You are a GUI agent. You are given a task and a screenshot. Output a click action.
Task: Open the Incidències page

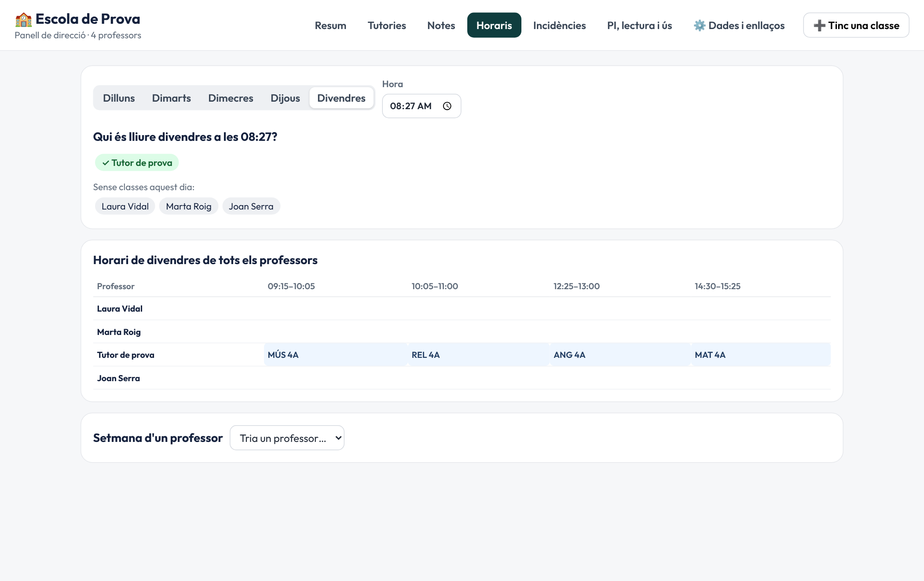559,26
